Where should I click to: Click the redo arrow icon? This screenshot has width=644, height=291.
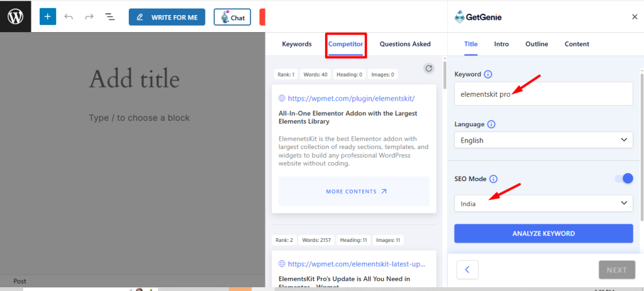pos(89,17)
